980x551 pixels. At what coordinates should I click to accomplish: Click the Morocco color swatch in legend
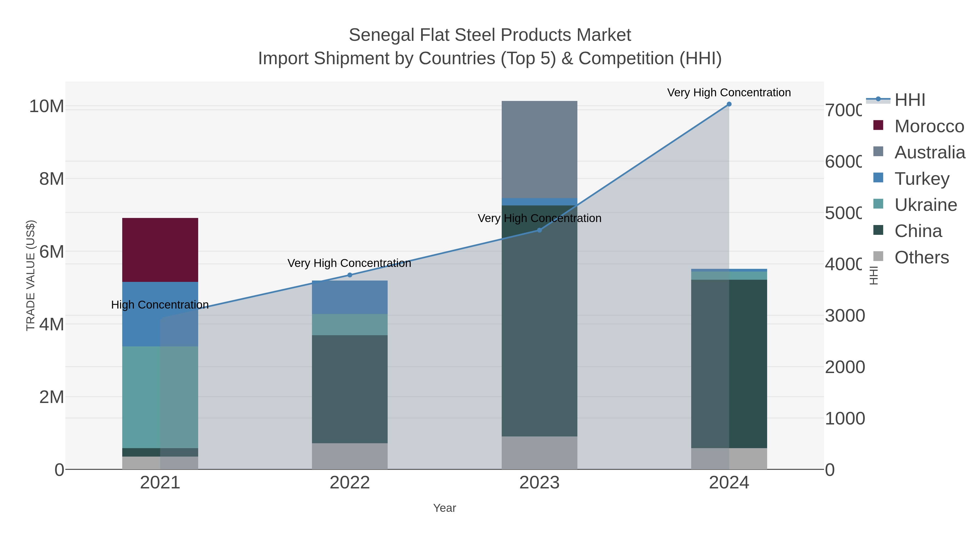[878, 125]
